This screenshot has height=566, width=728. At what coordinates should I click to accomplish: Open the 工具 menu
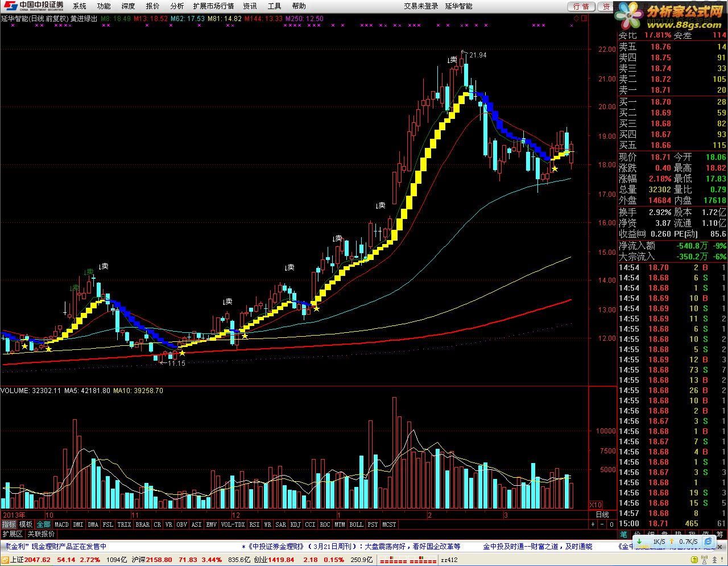(x=274, y=6)
